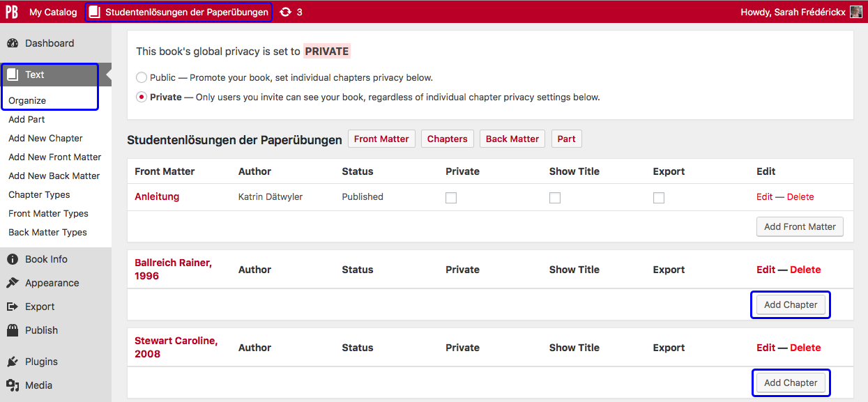Image resolution: width=868 pixels, height=402 pixels.
Task: Select the Public privacy radio button
Action: (x=142, y=78)
